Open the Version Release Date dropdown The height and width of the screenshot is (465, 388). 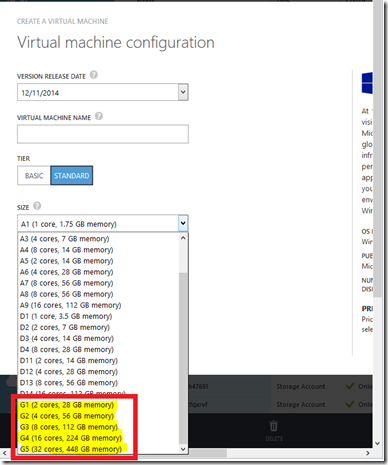(x=183, y=92)
